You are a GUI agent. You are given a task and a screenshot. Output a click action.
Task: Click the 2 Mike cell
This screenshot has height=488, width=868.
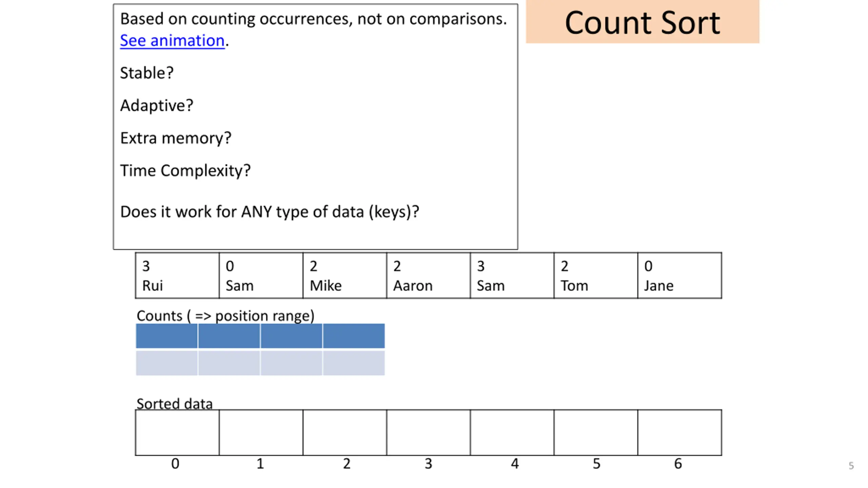tap(345, 276)
